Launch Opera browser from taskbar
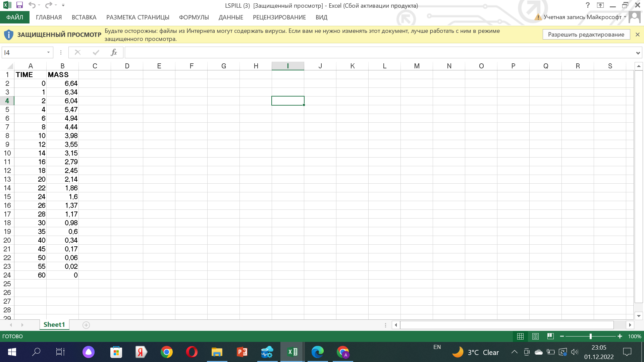644x362 pixels. coord(191,352)
